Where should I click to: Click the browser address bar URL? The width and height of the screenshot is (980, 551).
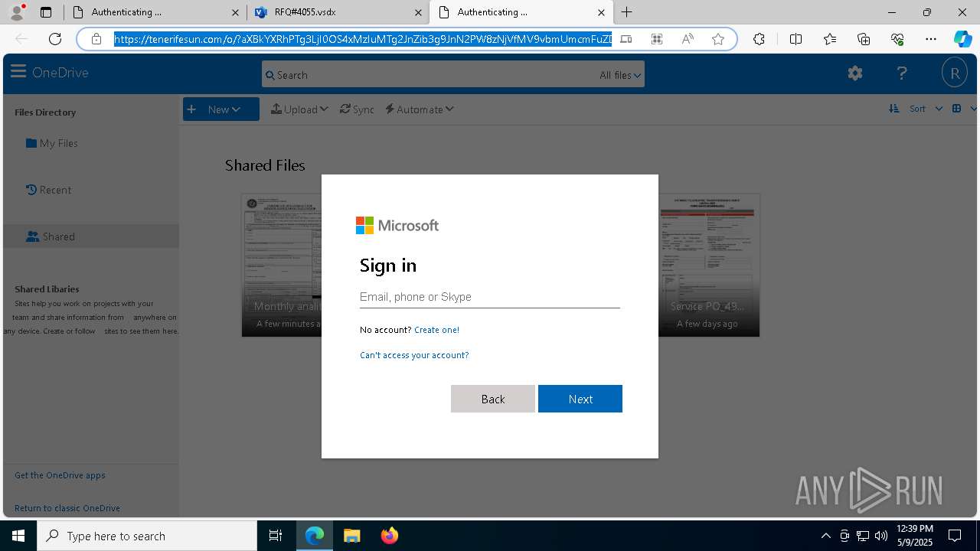pos(363,39)
